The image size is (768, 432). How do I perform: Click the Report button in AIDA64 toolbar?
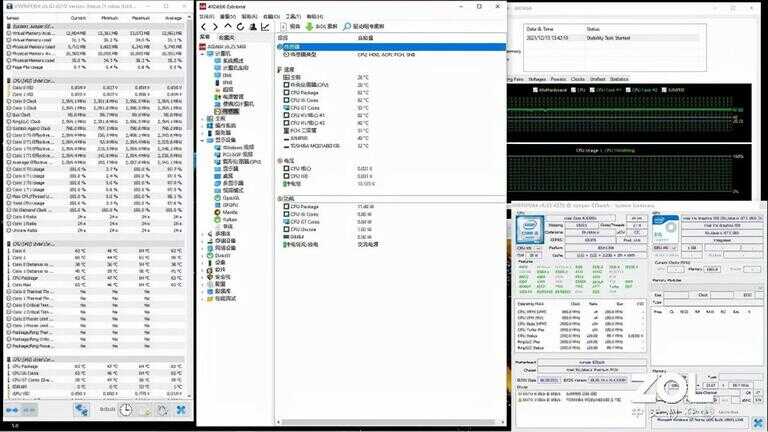289,27
